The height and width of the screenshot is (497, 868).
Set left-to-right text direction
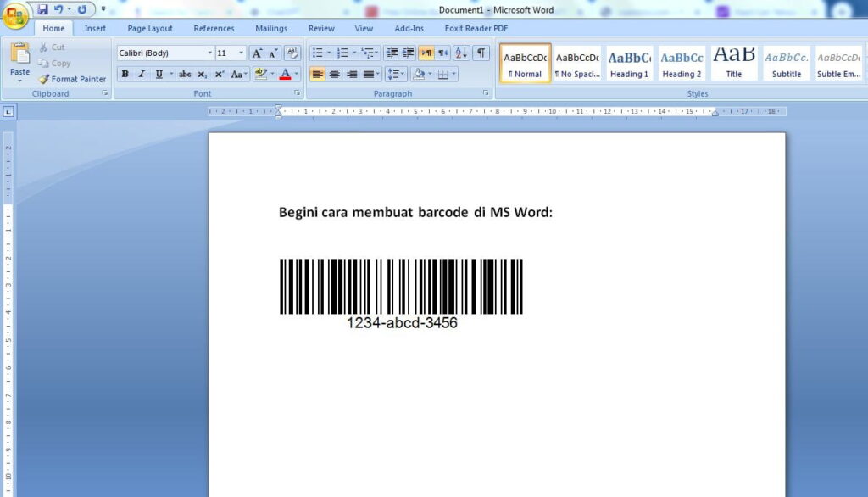point(426,53)
